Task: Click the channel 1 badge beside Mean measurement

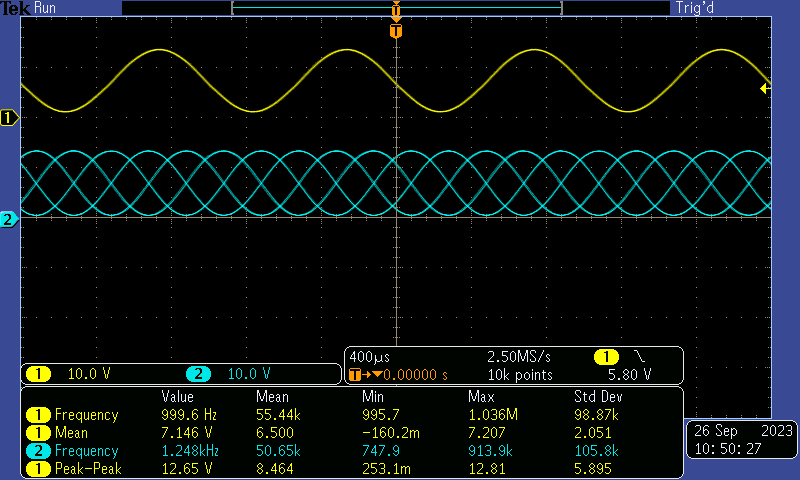Action: 38,433
